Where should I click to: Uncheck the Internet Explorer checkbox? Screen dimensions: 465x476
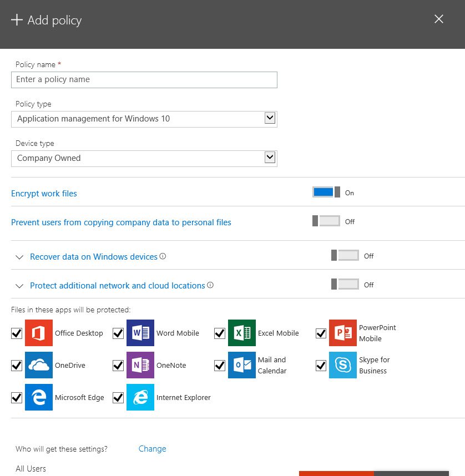(x=118, y=398)
